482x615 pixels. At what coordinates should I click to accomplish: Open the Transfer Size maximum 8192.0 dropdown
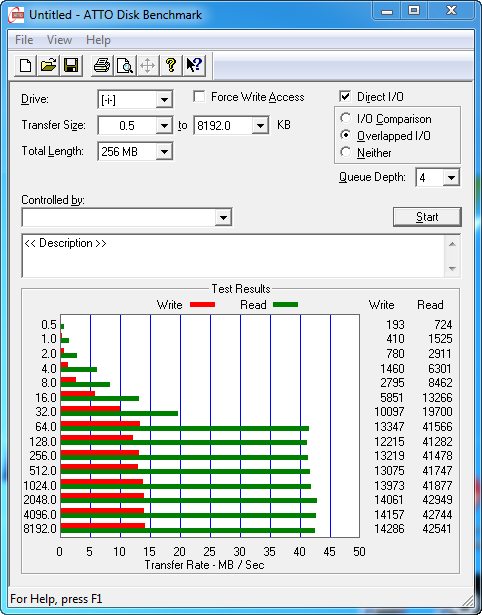[260, 126]
